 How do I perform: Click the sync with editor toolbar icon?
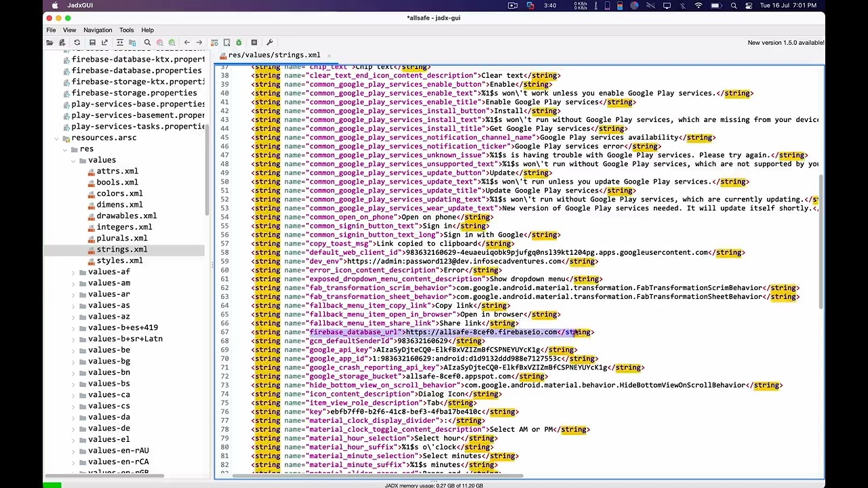[x=119, y=43]
